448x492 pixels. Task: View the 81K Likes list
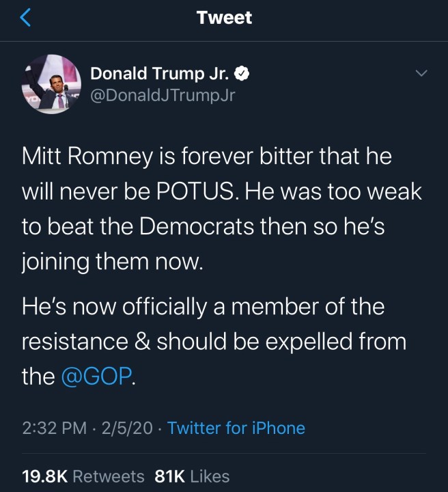tap(193, 476)
